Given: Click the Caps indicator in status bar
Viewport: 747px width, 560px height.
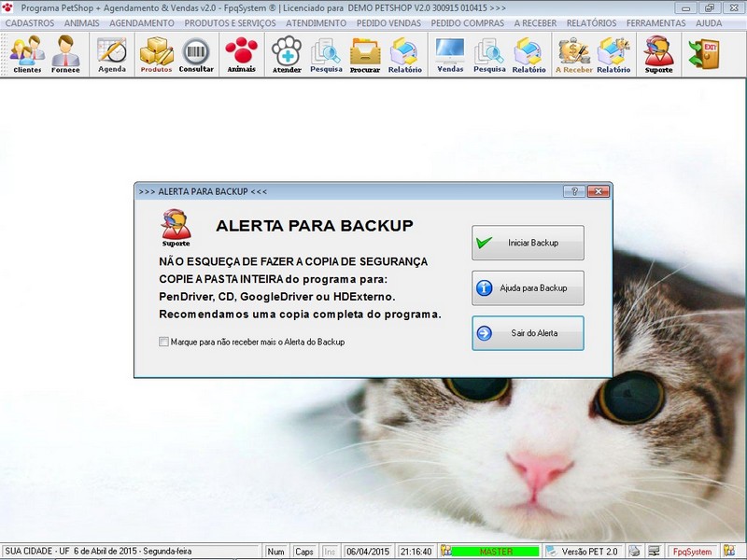Looking at the screenshot, I should [x=304, y=551].
